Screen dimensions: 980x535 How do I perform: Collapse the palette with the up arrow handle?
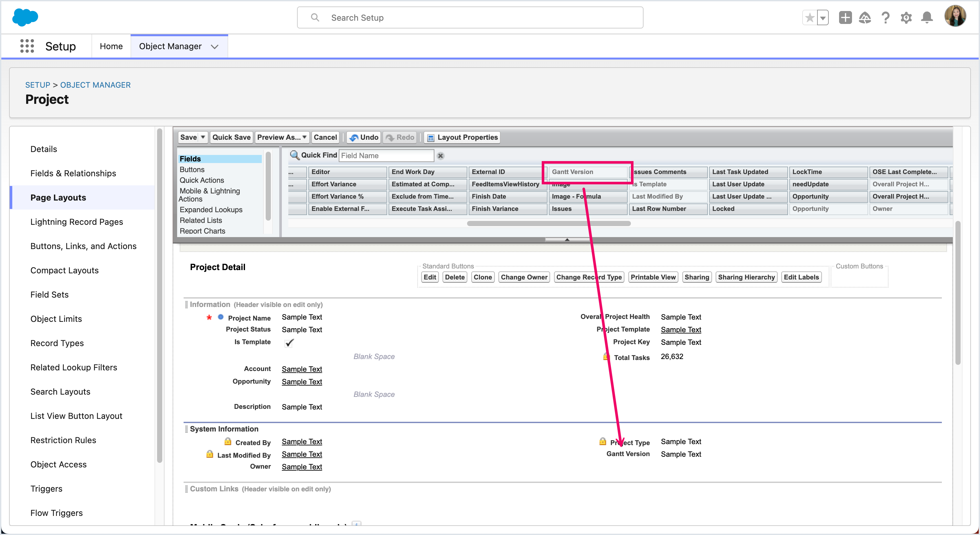(567, 239)
